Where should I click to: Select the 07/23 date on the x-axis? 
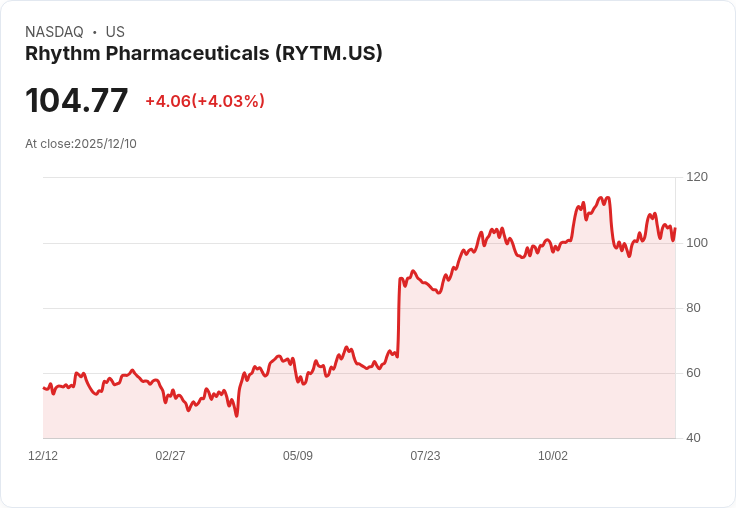tap(425, 456)
